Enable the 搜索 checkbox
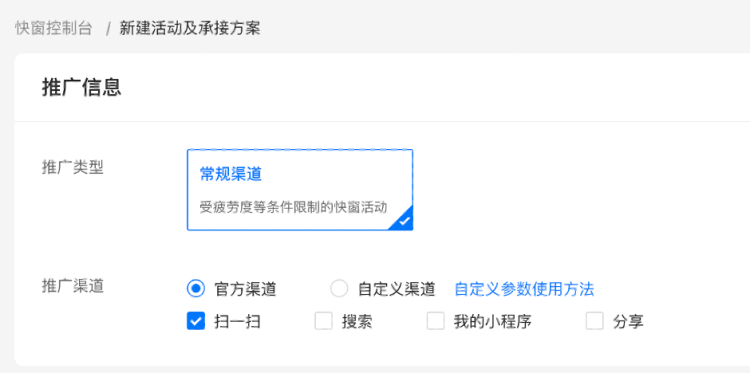Viewport: 750px width, 373px height. tap(323, 321)
